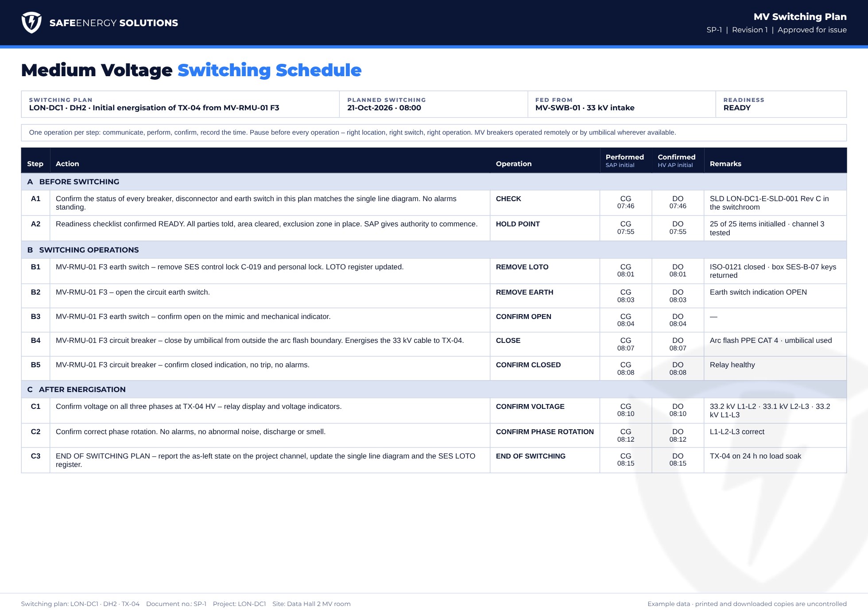This screenshot has width=868, height=614.
Task: Click the readiness value READY
Action: tap(737, 108)
